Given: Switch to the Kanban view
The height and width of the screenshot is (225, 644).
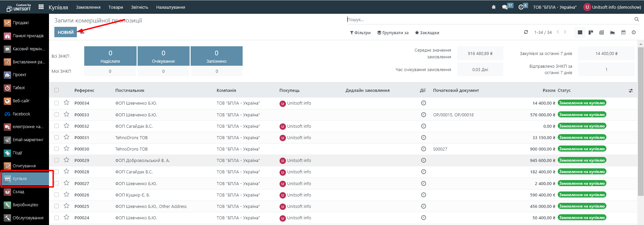Looking at the screenshot, I should pos(591,33).
